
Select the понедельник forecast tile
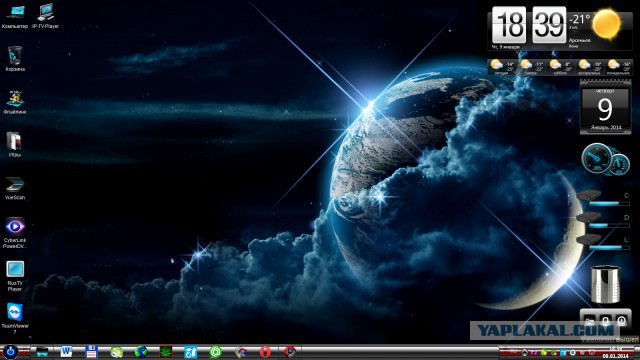point(618,67)
